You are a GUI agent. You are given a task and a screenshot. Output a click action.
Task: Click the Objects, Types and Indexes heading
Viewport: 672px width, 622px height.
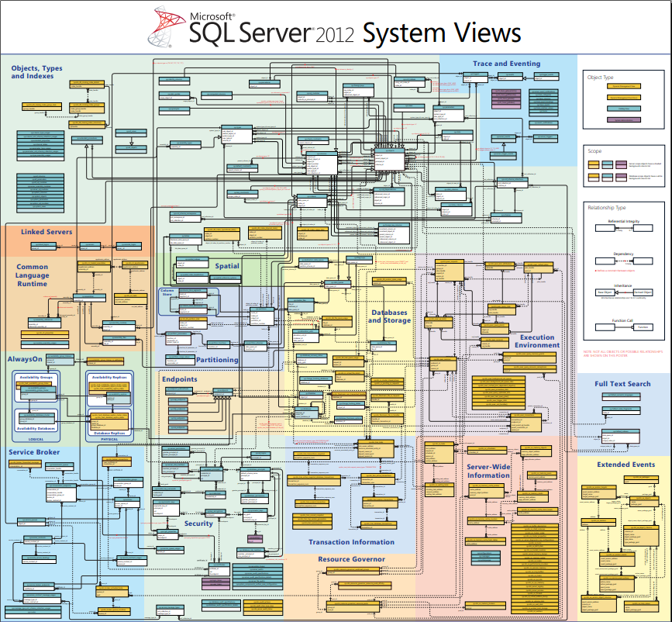point(36,72)
